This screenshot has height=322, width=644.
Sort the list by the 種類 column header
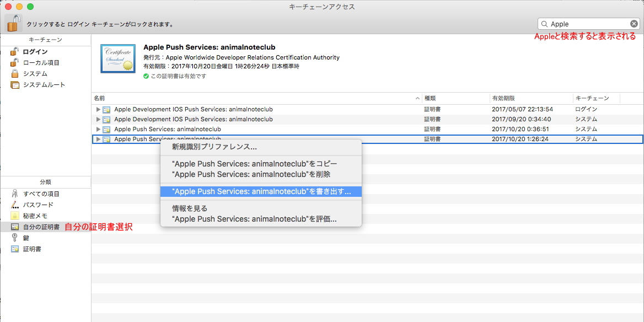(456, 99)
